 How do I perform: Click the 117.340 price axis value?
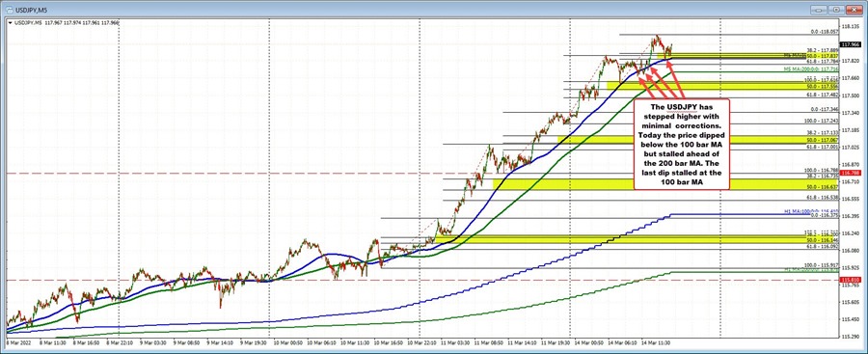[851, 113]
